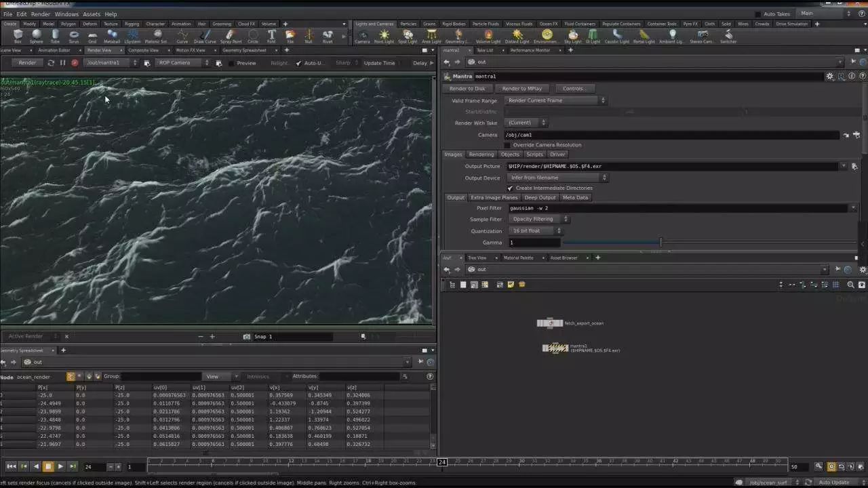Open the Valid Frame Range dropdown
Image resolution: width=868 pixels, height=488 pixels.
pos(556,100)
